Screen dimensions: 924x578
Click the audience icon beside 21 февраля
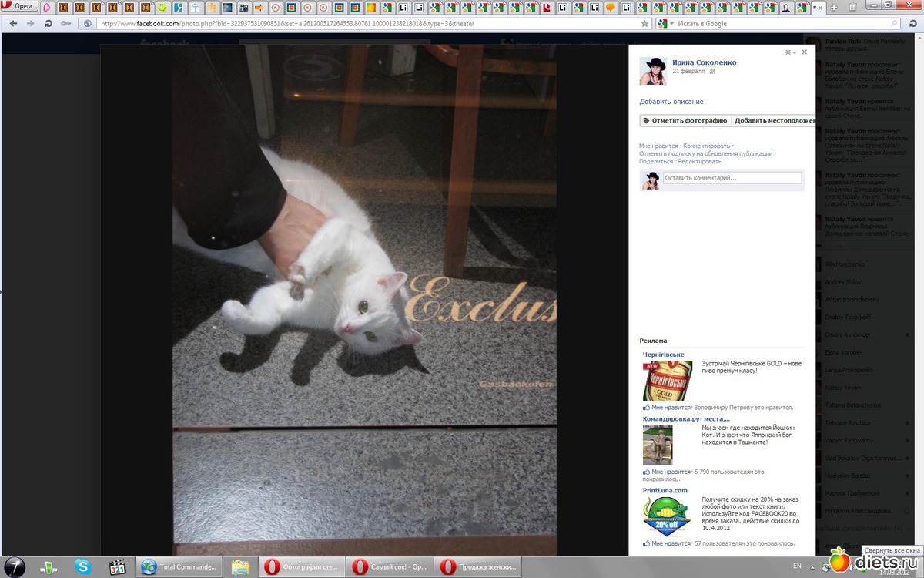(712, 71)
